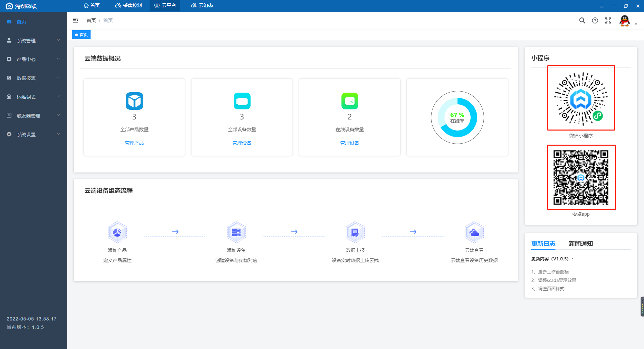Click the cyan all-devices icon
This screenshot has height=349, width=644.
(x=242, y=101)
